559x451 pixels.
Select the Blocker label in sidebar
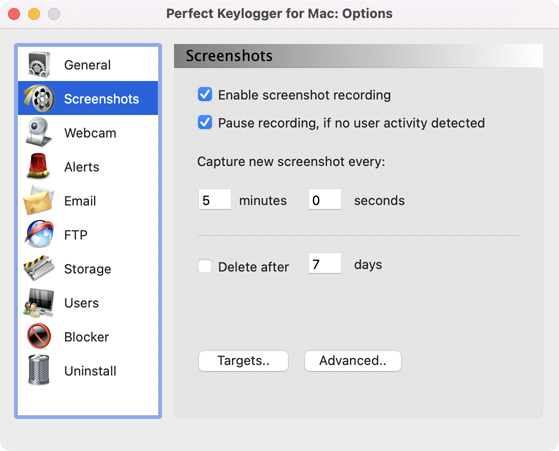[x=87, y=337]
